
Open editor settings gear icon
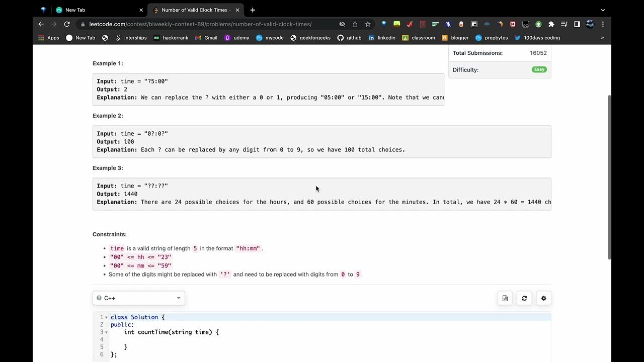pyautogui.click(x=543, y=298)
